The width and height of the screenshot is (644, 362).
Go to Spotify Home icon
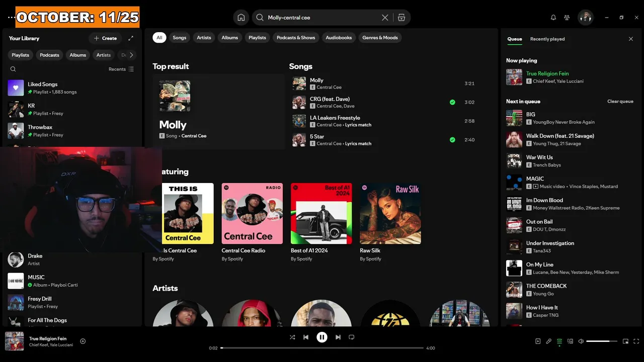[x=241, y=18]
